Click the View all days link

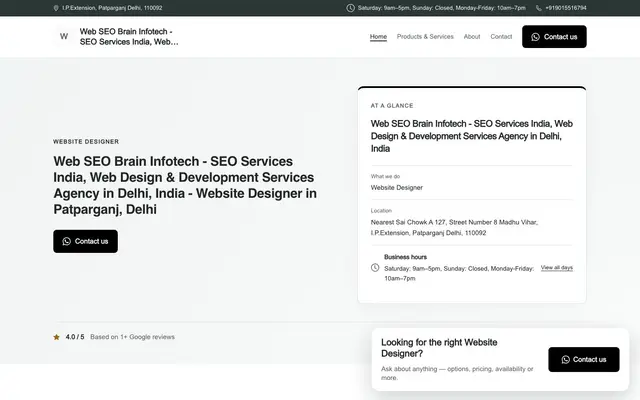click(x=557, y=268)
